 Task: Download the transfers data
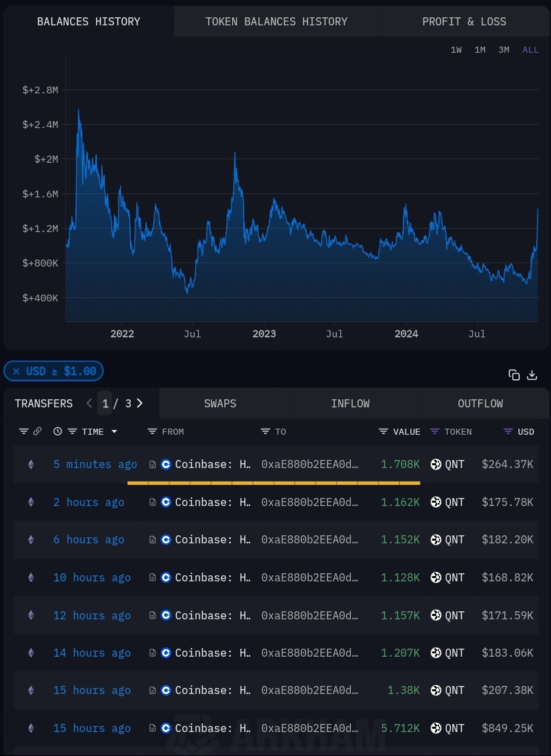point(532,375)
